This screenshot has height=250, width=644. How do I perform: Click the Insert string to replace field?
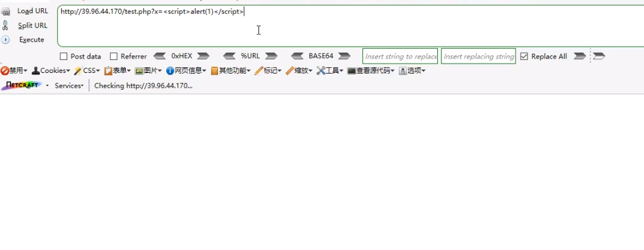click(400, 56)
